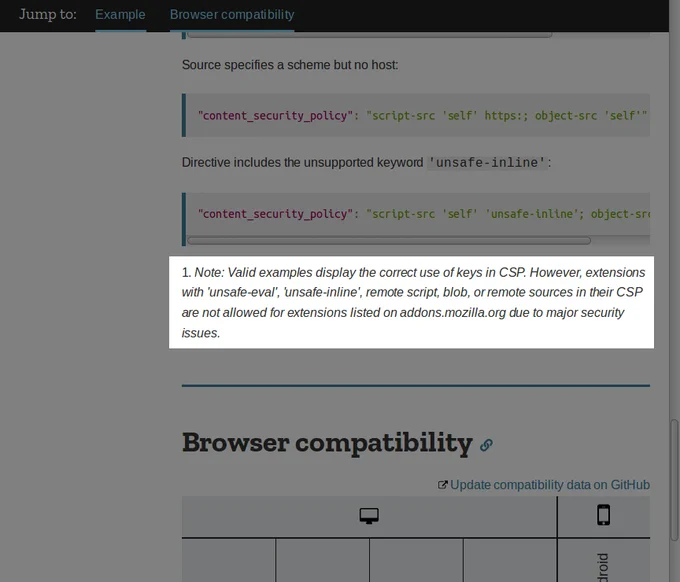
Task: Open the Update compatibility data on GitHub link
Action: [549, 484]
